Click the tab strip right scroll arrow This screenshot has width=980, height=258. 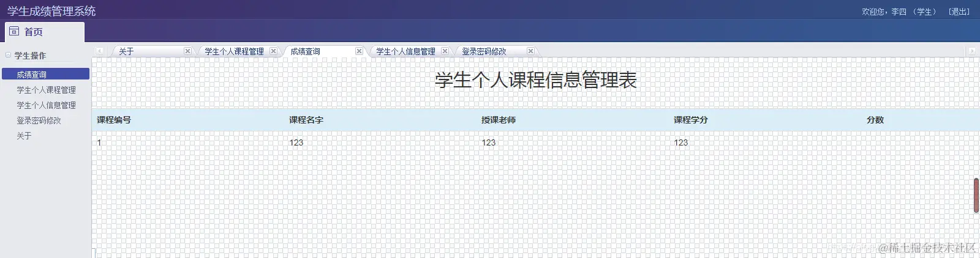point(971,51)
